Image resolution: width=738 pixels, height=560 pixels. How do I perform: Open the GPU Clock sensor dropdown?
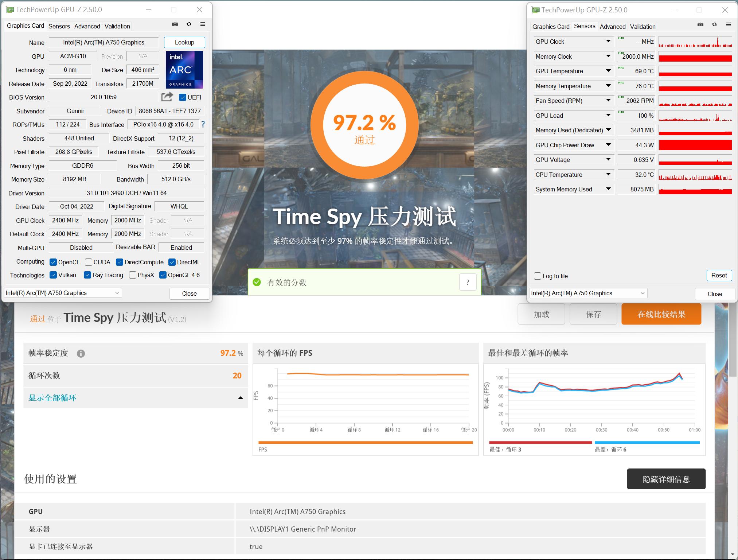pyautogui.click(x=608, y=42)
